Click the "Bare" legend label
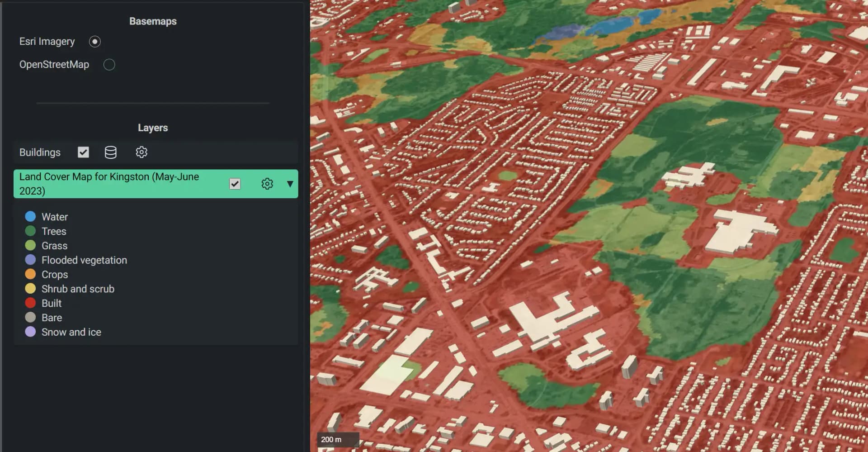 (x=52, y=318)
